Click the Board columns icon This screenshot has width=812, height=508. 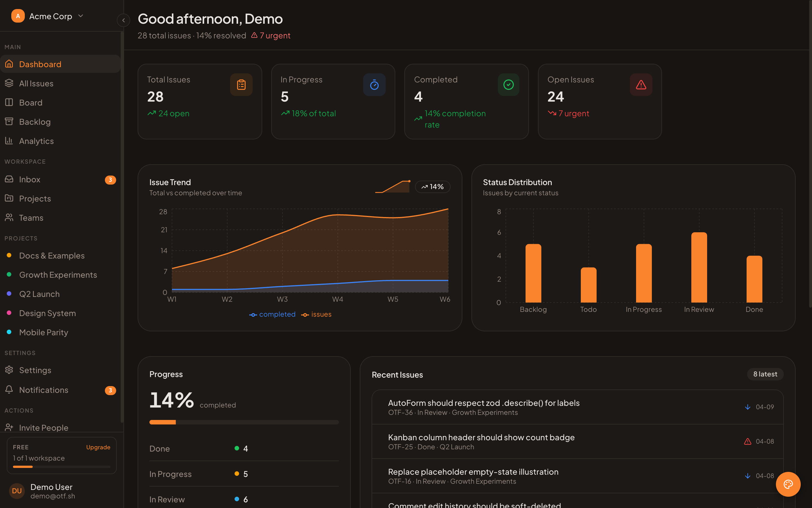9,102
